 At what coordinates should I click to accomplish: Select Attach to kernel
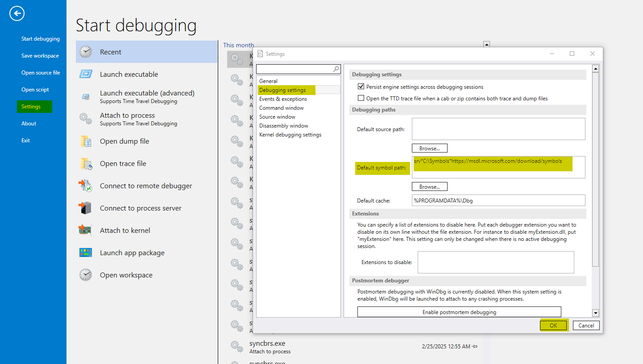(x=147, y=231)
